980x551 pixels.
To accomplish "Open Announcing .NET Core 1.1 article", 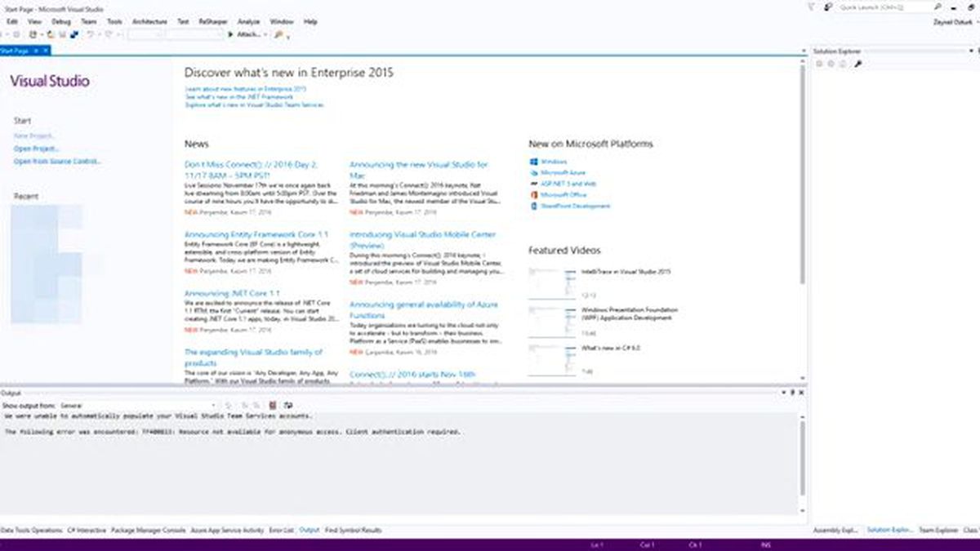I will click(x=232, y=293).
